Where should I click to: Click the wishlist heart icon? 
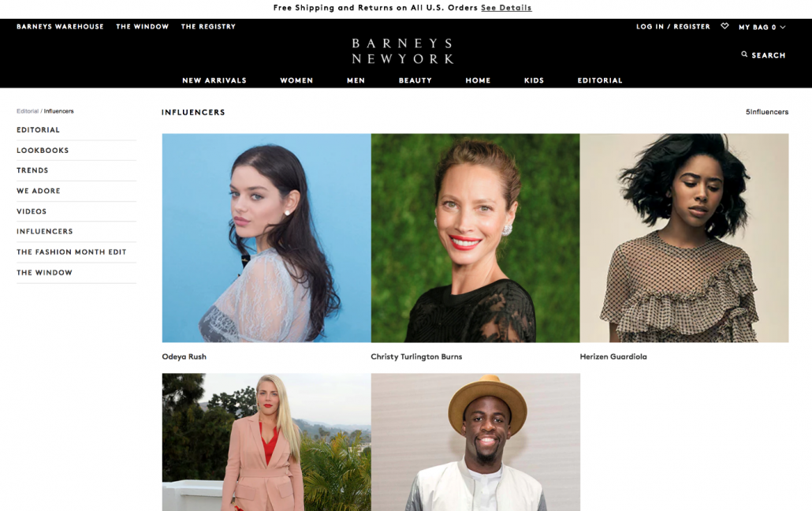click(724, 26)
